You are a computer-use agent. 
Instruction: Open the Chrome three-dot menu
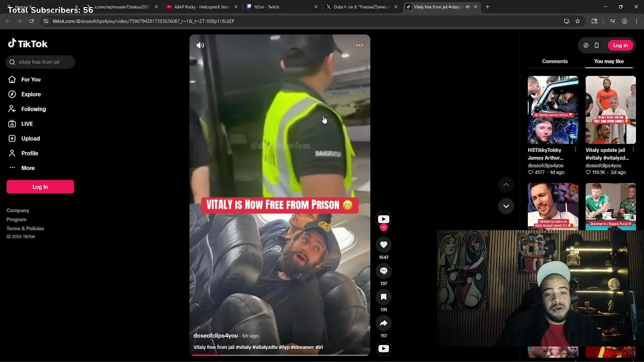(x=636, y=21)
